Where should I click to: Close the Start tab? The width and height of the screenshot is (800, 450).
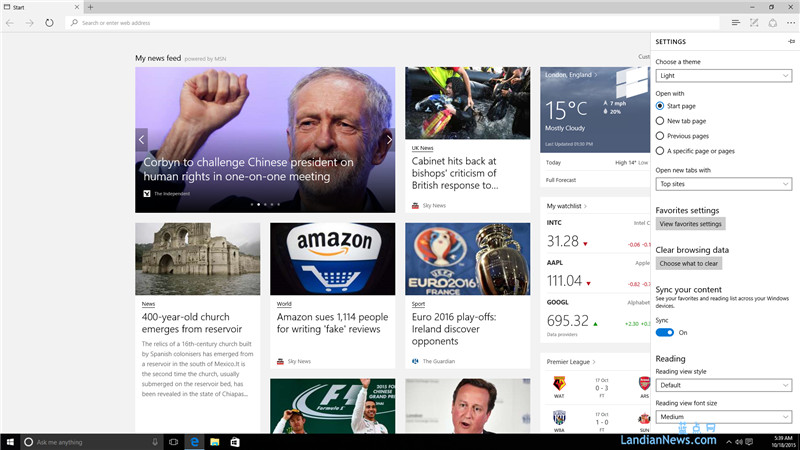coord(77,7)
